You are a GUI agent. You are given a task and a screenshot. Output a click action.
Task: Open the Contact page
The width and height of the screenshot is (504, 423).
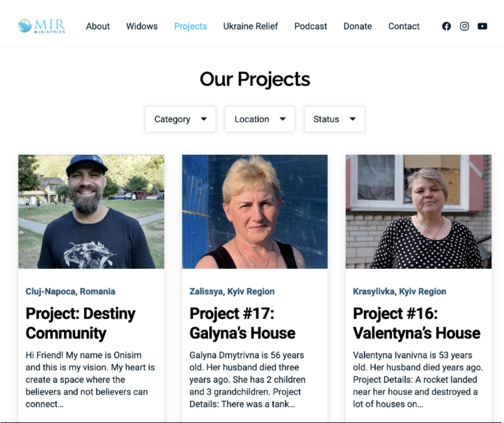pyautogui.click(x=404, y=26)
